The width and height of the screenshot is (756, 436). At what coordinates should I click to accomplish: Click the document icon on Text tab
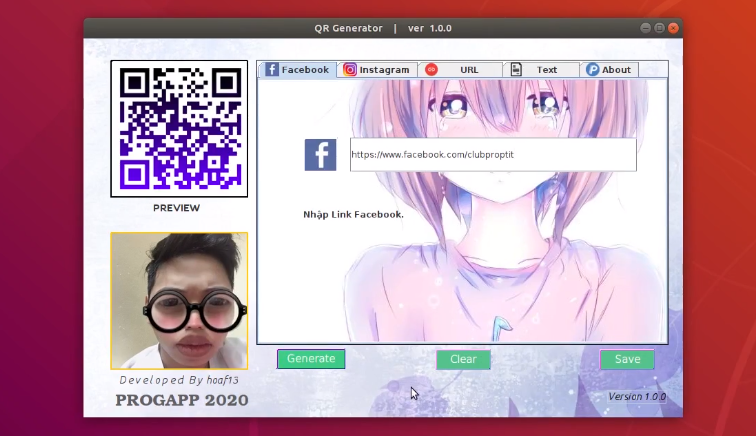point(516,70)
